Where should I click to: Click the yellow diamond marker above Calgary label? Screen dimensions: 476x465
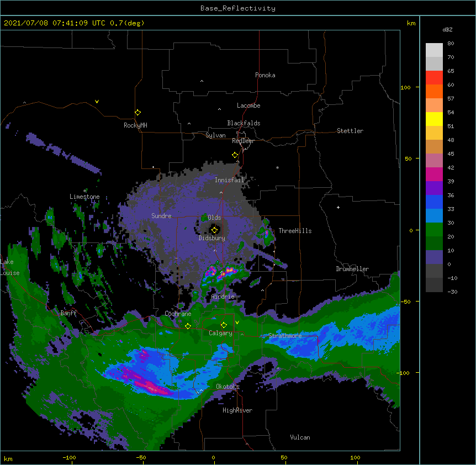[x=224, y=325]
